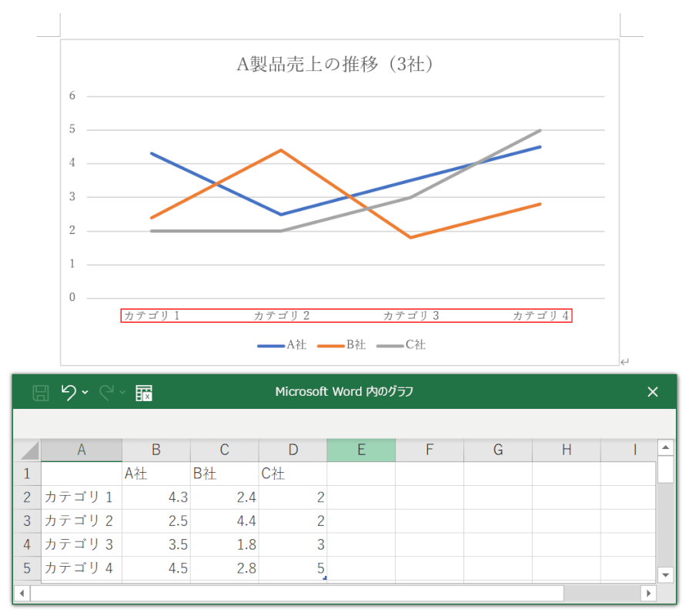The image size is (689, 616).
Task: Click the vertical scrollbar up arrow
Action: [664, 448]
